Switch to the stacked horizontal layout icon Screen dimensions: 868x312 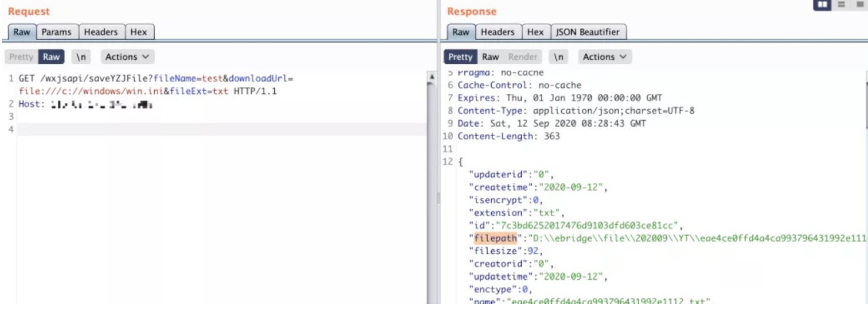pyautogui.click(x=842, y=5)
